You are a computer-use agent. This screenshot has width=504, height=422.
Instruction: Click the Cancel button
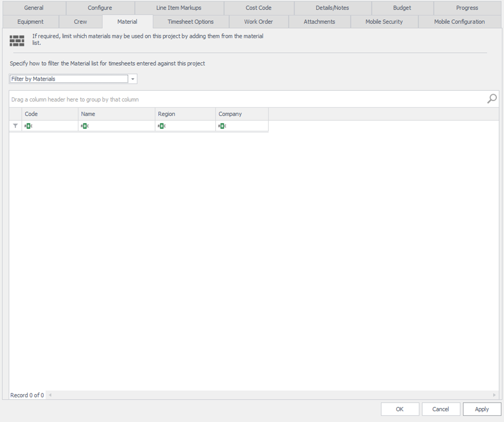[440, 409]
